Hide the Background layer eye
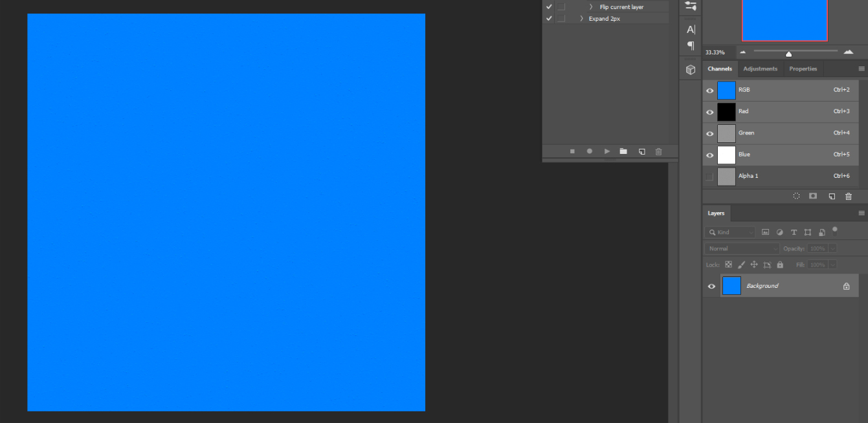Screen dimensions: 868x423 711,286
